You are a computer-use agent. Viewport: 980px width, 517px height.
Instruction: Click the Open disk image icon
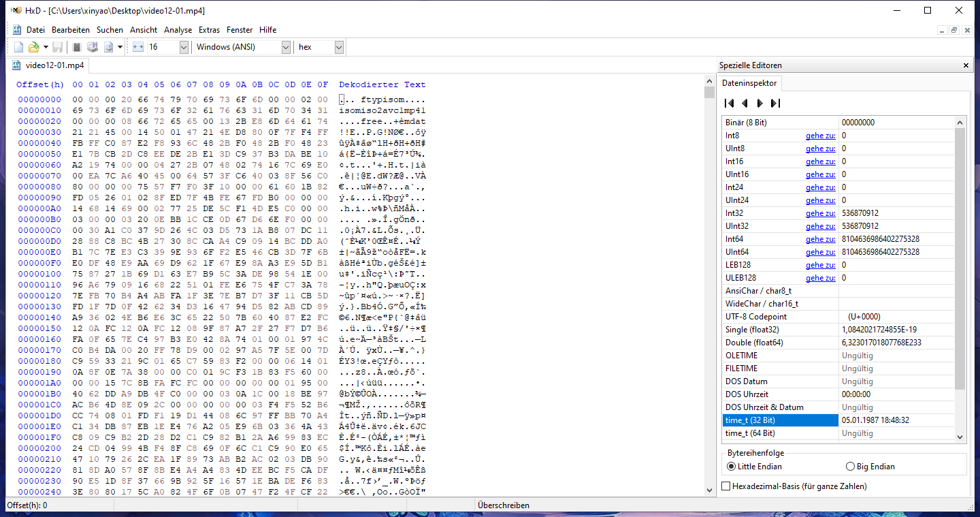(108, 47)
